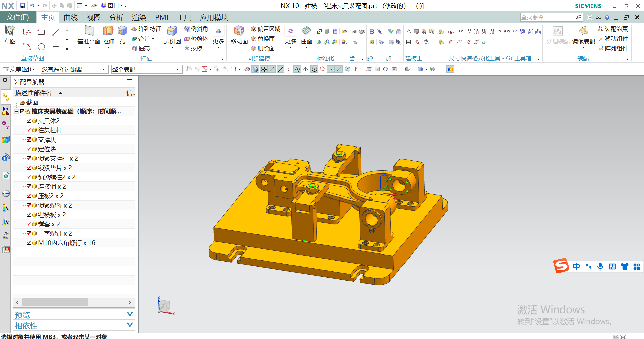Viewport: 644px width, 339px height.
Task: Click the Undo arrow icon
Action: [x=32, y=6]
